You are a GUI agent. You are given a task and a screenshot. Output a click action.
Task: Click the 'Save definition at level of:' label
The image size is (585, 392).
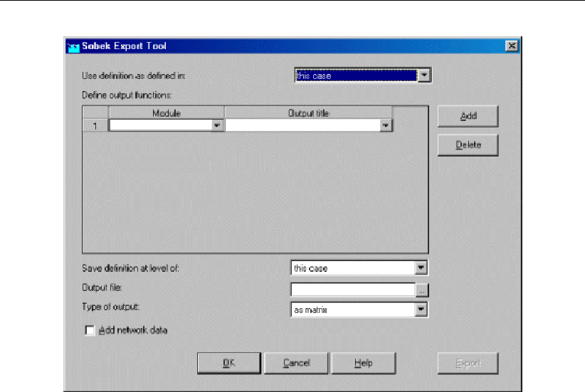pos(130,268)
